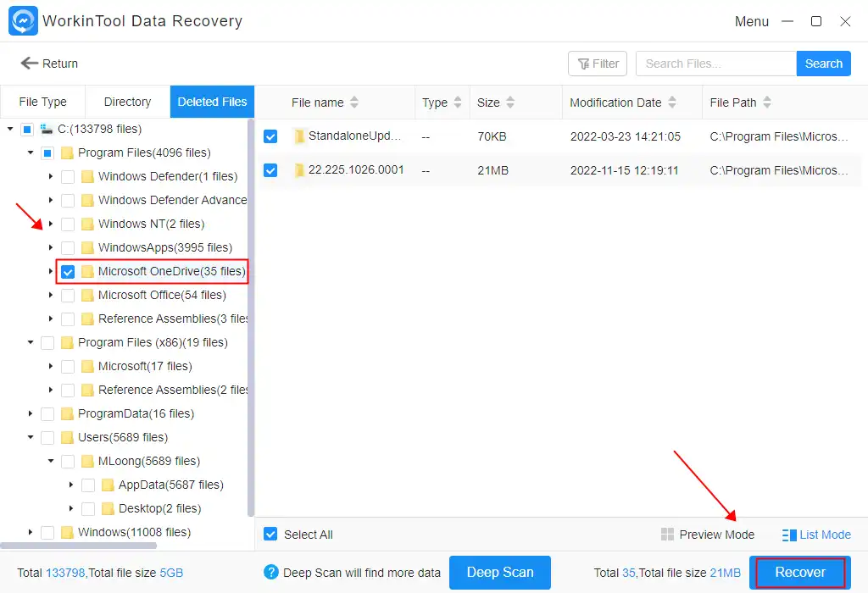
Task: Collapse the Program Files (x86) node
Action: point(31,342)
